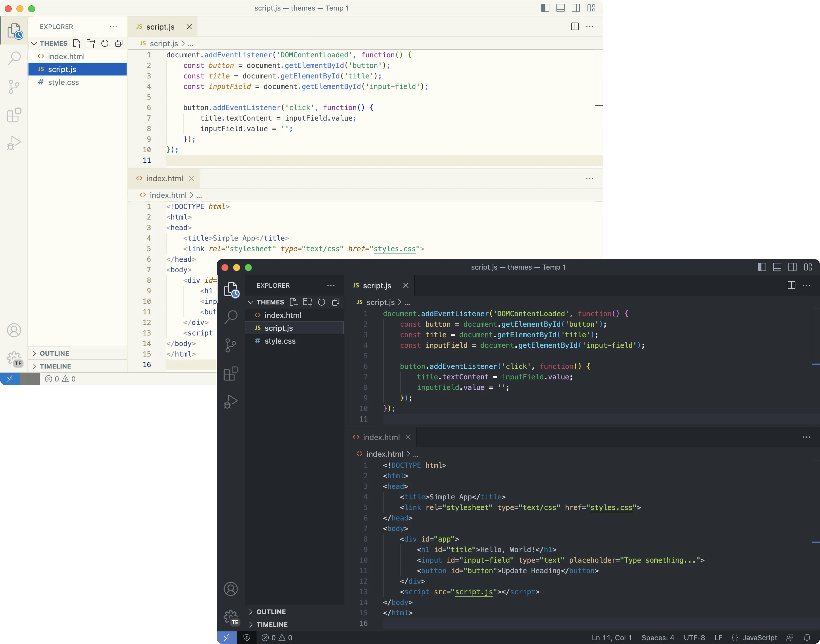Open Run and Debug in light window
The height and width of the screenshot is (644, 820).
coord(14,143)
